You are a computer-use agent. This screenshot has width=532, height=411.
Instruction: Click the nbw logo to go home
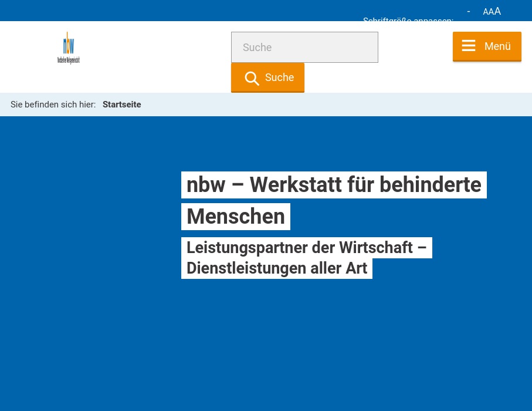click(x=69, y=48)
